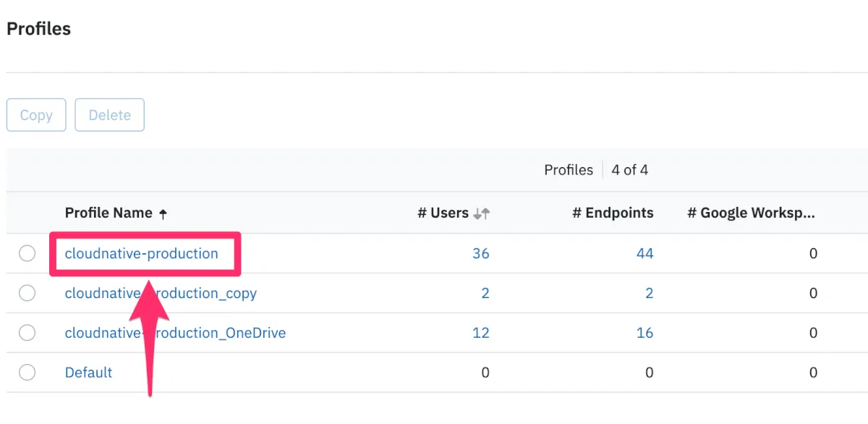View the 36 users of cloudnative-production
The height and width of the screenshot is (424, 868).
(480, 253)
